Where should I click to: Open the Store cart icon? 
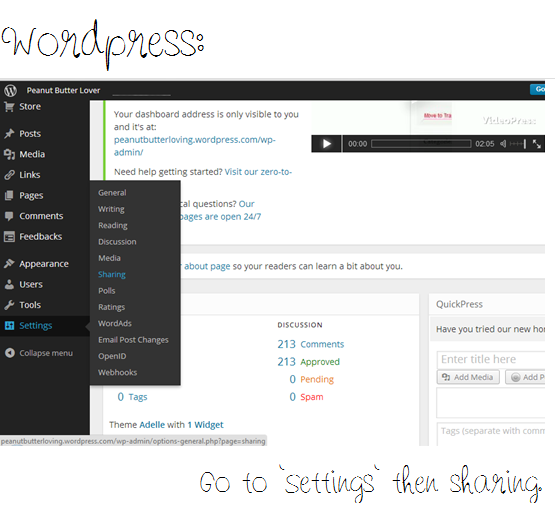point(9,107)
